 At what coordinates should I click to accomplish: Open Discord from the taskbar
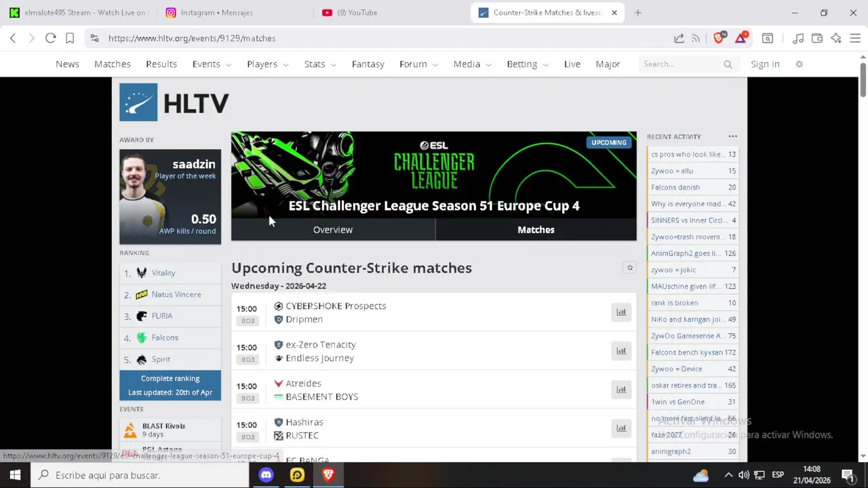pyautogui.click(x=266, y=475)
